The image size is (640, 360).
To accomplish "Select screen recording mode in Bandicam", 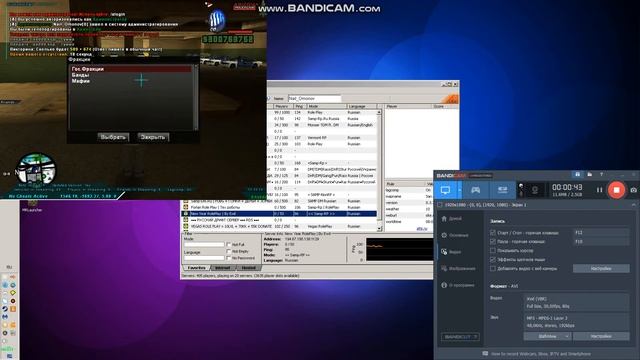I will [x=445, y=190].
